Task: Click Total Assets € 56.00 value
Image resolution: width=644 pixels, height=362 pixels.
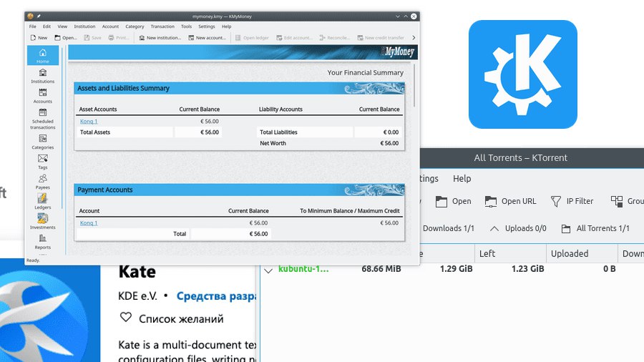Action: [x=210, y=132]
